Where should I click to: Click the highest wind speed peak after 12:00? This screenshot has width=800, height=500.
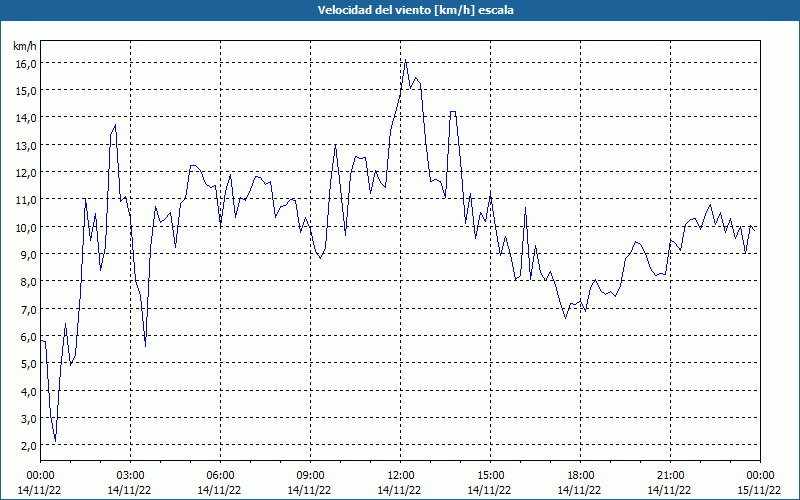click(x=406, y=60)
